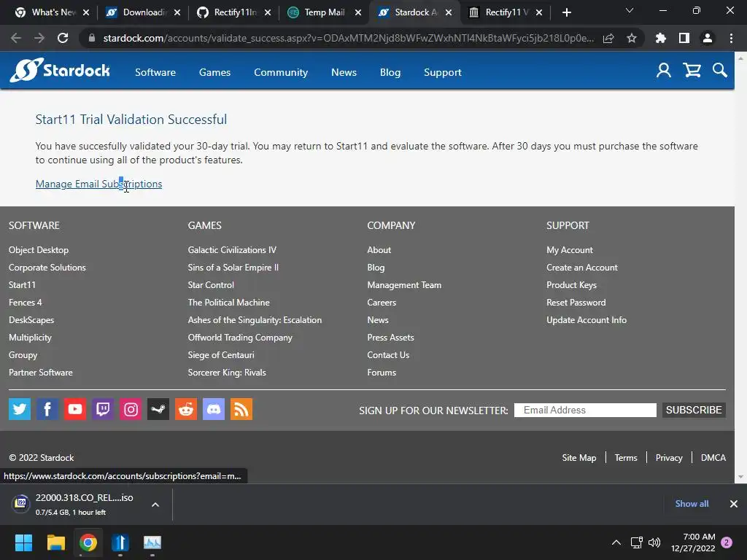Open Stardock's Discord icon
This screenshot has height=560, width=747.
214,409
